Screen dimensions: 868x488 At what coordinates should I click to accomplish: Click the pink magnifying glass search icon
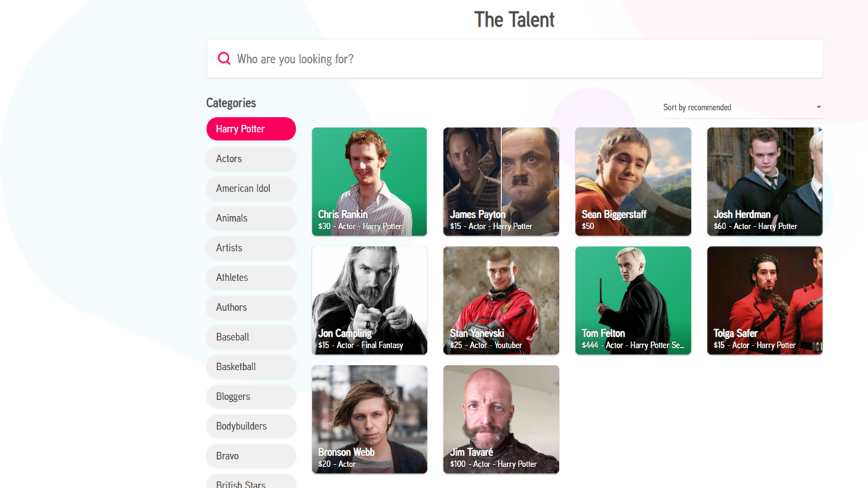pyautogui.click(x=224, y=59)
